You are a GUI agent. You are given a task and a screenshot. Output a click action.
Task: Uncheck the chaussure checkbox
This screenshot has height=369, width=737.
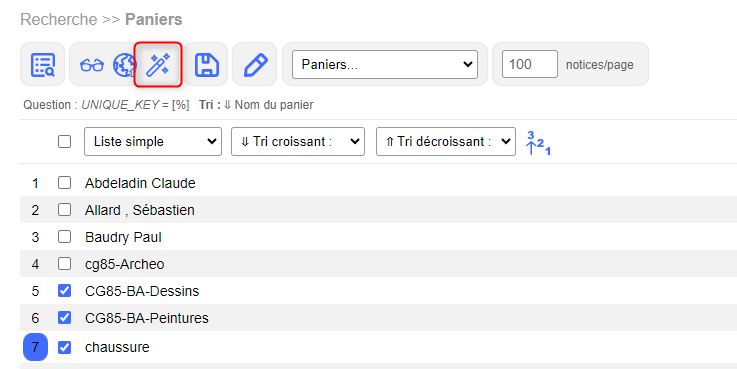pos(64,347)
